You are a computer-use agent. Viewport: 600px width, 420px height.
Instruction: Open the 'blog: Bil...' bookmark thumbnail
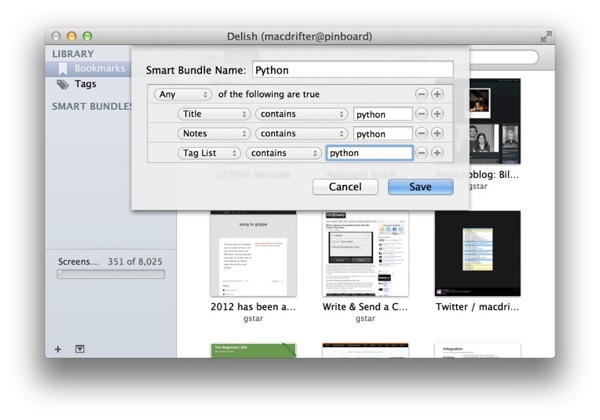coord(495,121)
